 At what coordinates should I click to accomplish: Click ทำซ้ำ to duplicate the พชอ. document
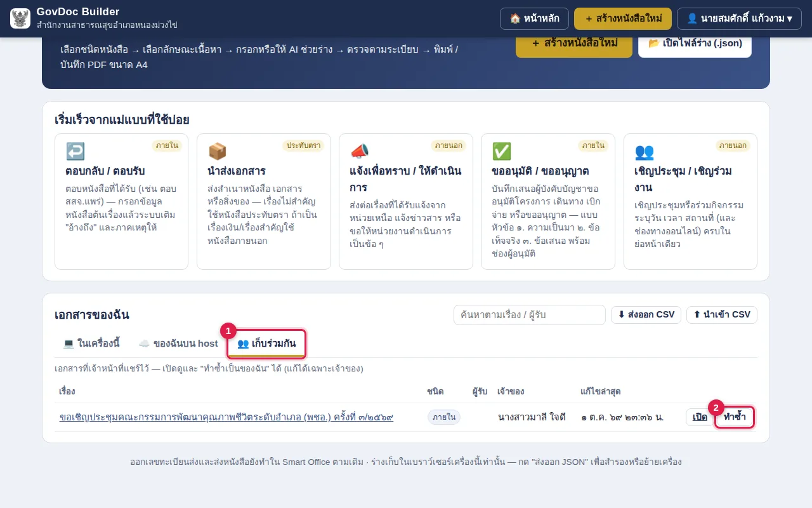[x=735, y=417]
